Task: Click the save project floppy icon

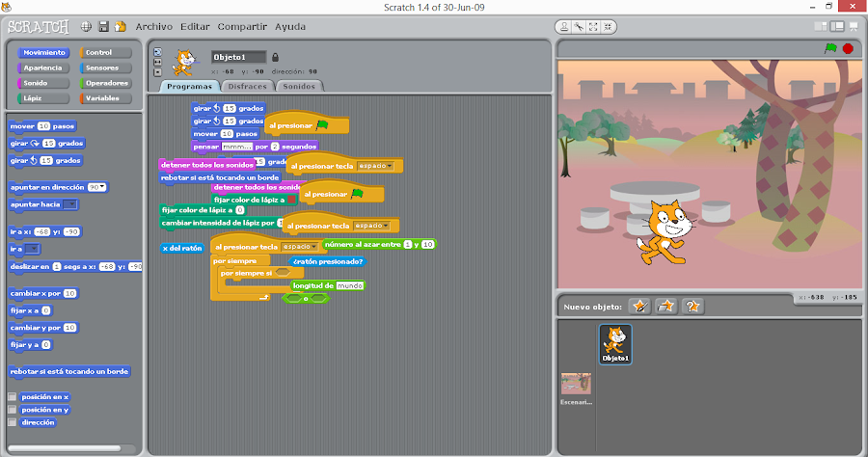Action: pyautogui.click(x=103, y=26)
